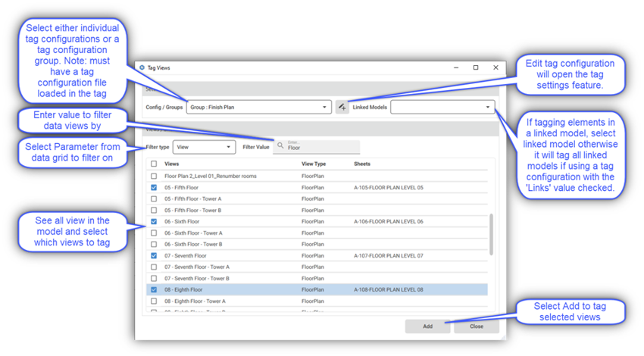Check 06 - Sixth Floor - Tower B checkbox

click(154, 245)
